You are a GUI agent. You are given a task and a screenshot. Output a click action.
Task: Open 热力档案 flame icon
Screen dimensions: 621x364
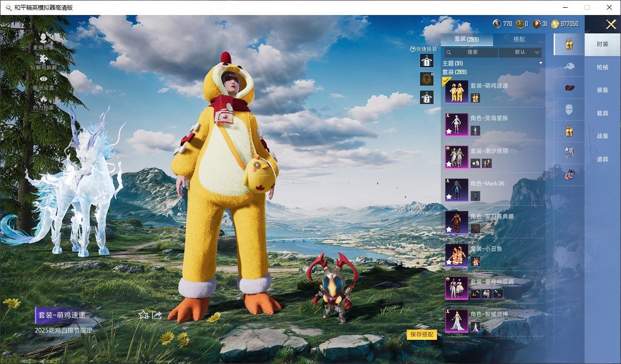[44, 100]
